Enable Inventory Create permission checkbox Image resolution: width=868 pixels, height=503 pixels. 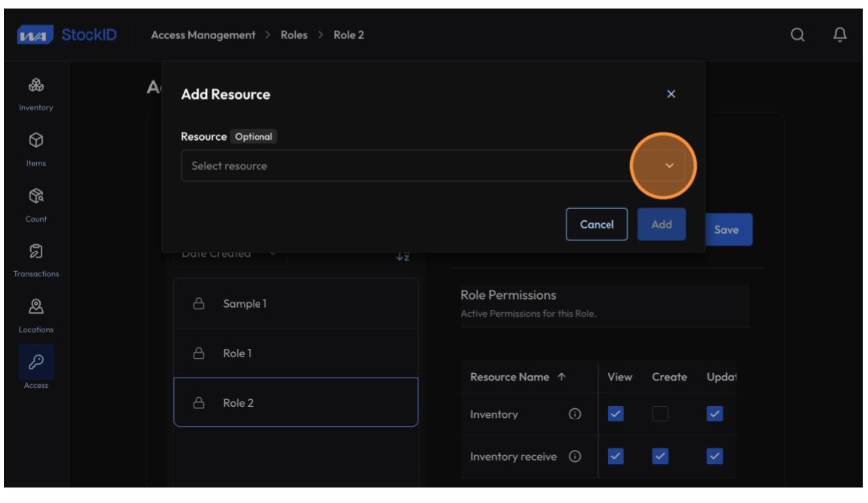click(660, 414)
